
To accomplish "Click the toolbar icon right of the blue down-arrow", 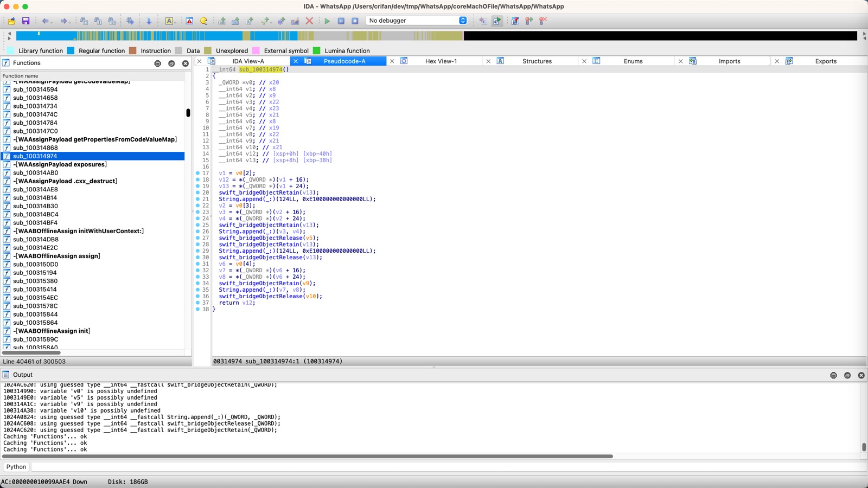I will point(169,21).
